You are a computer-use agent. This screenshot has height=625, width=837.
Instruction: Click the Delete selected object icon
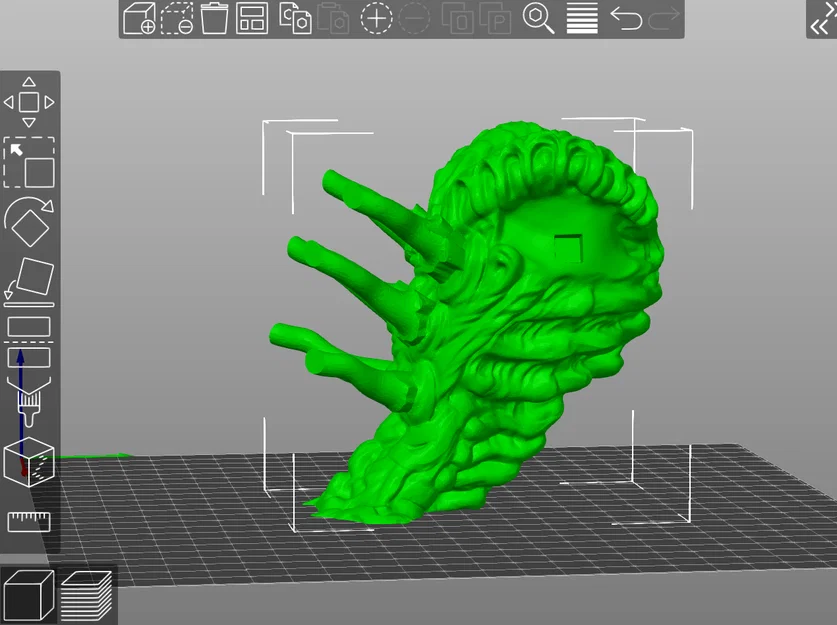coord(177,19)
